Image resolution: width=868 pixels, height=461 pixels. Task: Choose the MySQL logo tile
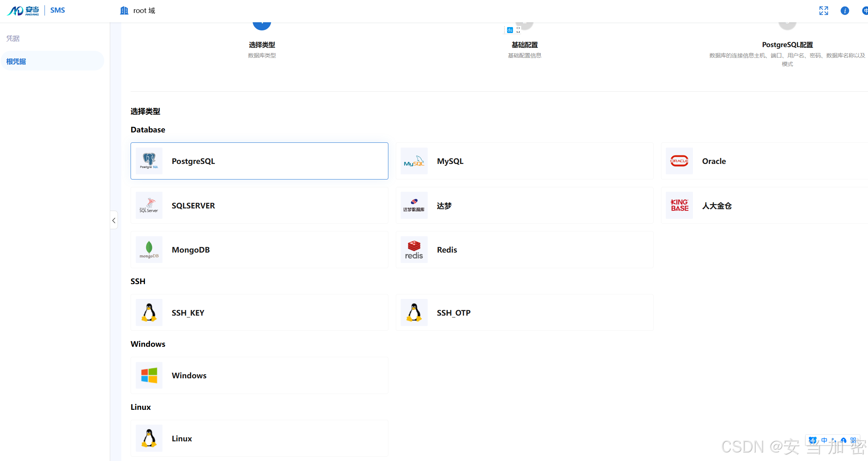(414, 161)
